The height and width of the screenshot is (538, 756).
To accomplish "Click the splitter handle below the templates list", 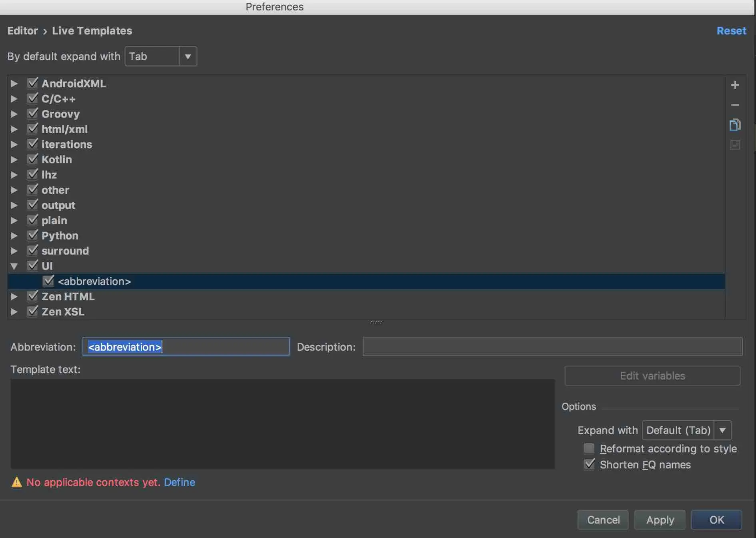I will click(x=376, y=322).
